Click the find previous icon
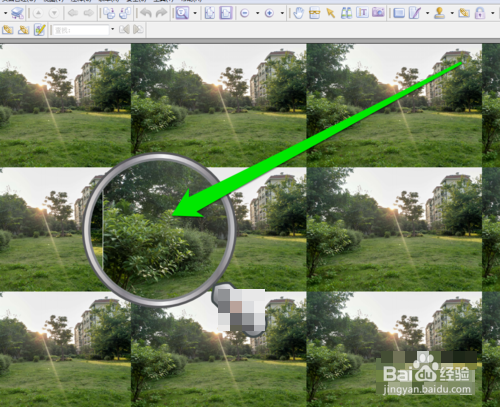Screen dimensions: 500x407 coord(124,30)
